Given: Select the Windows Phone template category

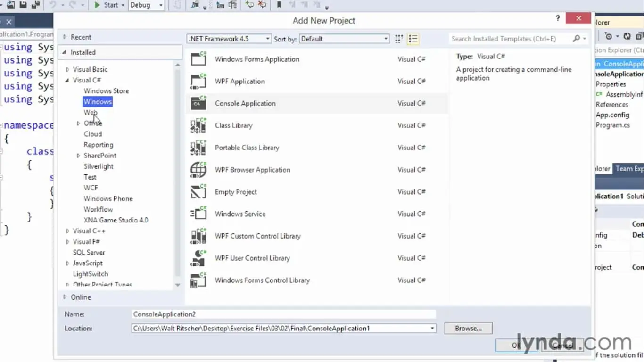Looking at the screenshot, I should [108, 198].
